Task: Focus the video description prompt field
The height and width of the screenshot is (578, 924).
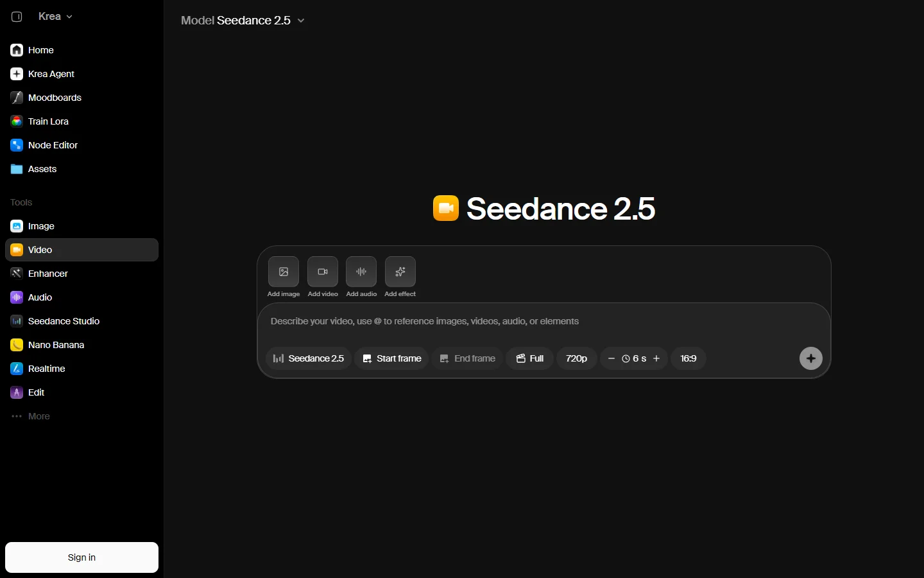Action: tap(544, 321)
